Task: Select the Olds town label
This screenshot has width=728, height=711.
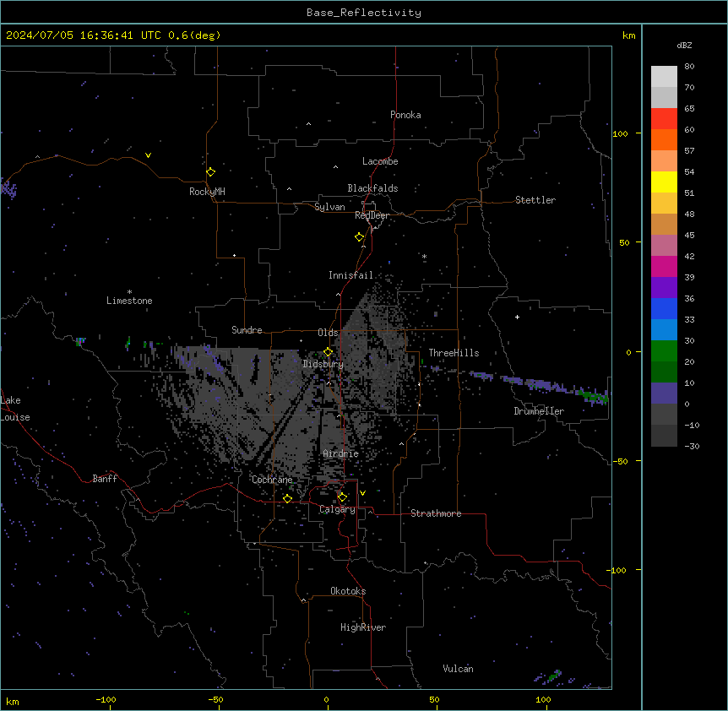Action: click(328, 333)
